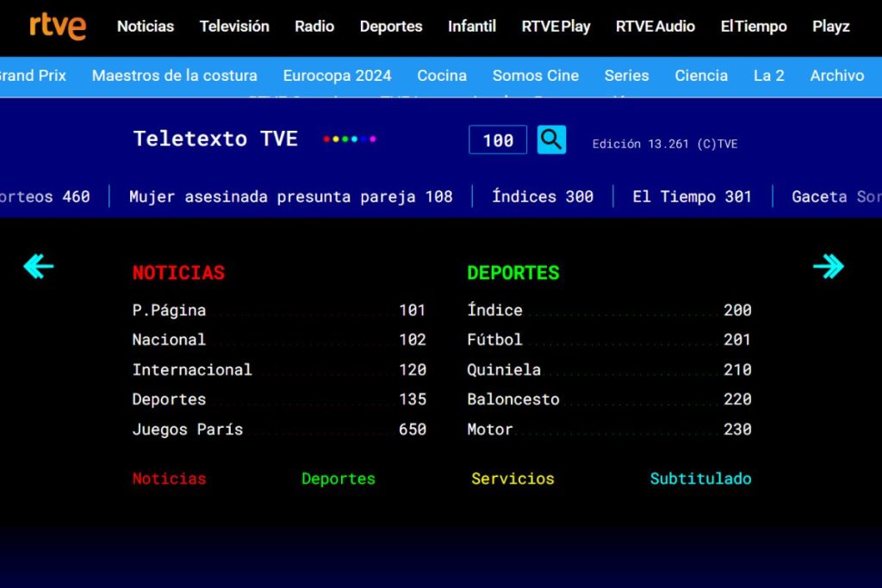Click the colored dots next to Teletexto TVE
The height and width of the screenshot is (588, 882).
[348, 137]
